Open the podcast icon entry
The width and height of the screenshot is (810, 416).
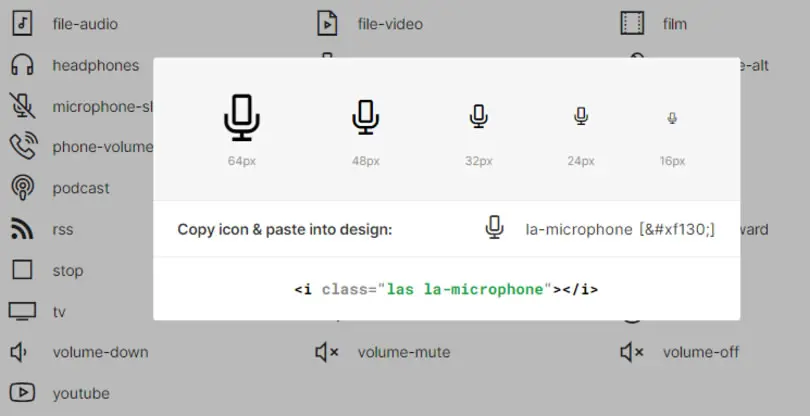coord(22,188)
